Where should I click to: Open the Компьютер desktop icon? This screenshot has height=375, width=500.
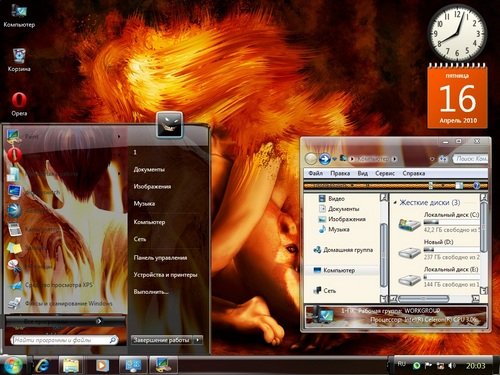click(x=19, y=15)
